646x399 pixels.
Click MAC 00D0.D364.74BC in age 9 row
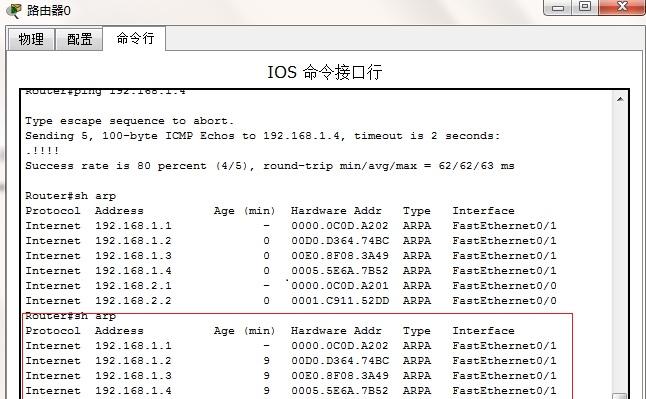tap(340, 361)
